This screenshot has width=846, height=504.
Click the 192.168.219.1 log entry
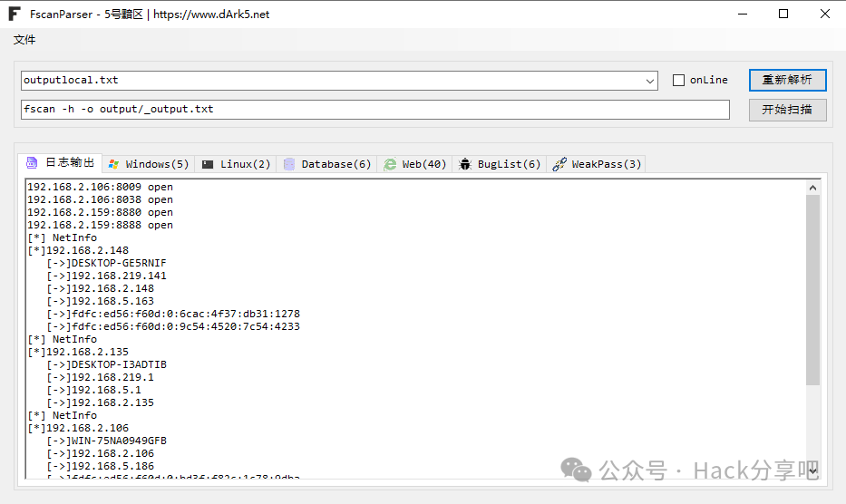[x=101, y=377]
